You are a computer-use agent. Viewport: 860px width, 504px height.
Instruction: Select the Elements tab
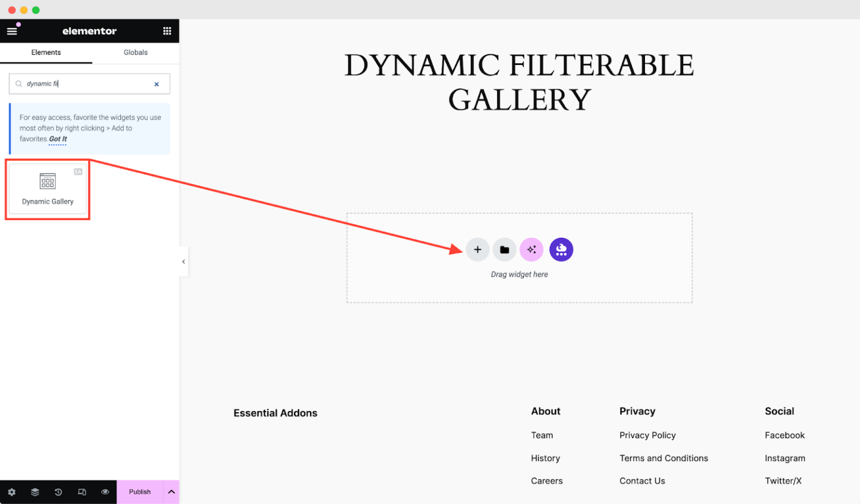tap(46, 53)
